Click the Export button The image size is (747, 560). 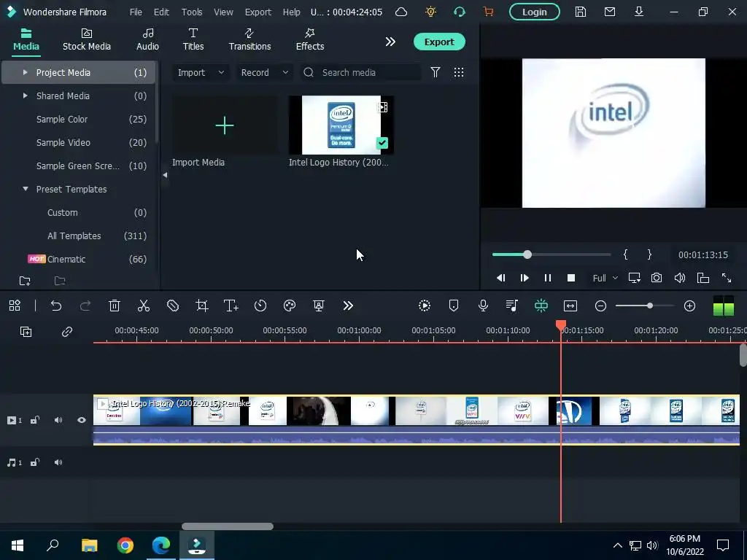click(439, 42)
